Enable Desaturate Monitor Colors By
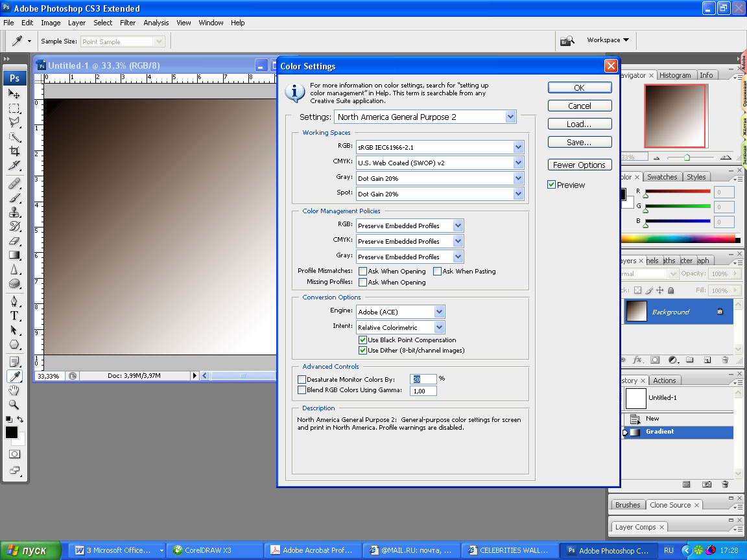The width and height of the screenshot is (747, 560). pyautogui.click(x=302, y=380)
